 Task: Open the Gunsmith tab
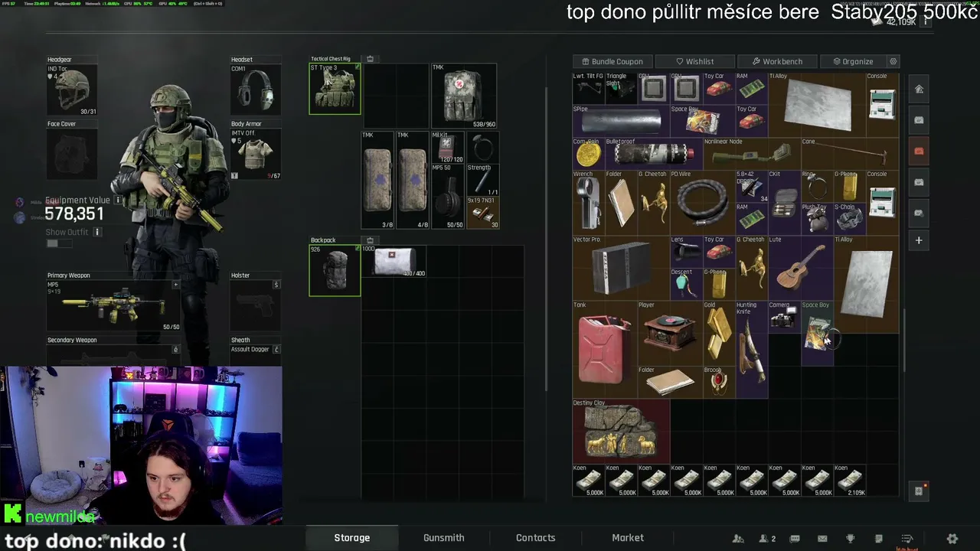click(444, 538)
